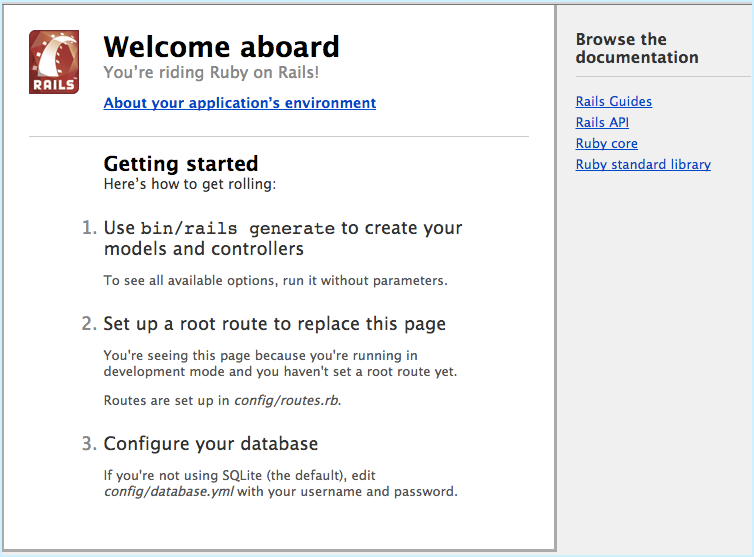Screen dimensions: 754x557
Task: Click 'To see all available options' sentence
Action: point(275,281)
